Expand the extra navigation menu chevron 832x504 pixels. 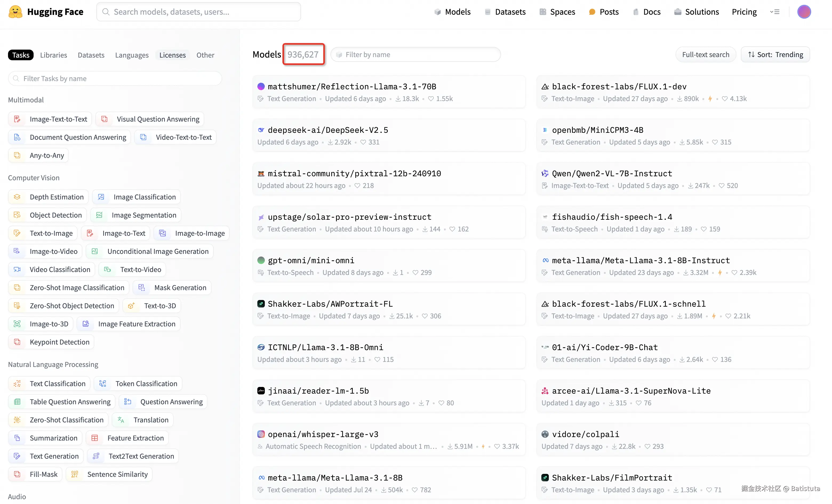point(774,11)
